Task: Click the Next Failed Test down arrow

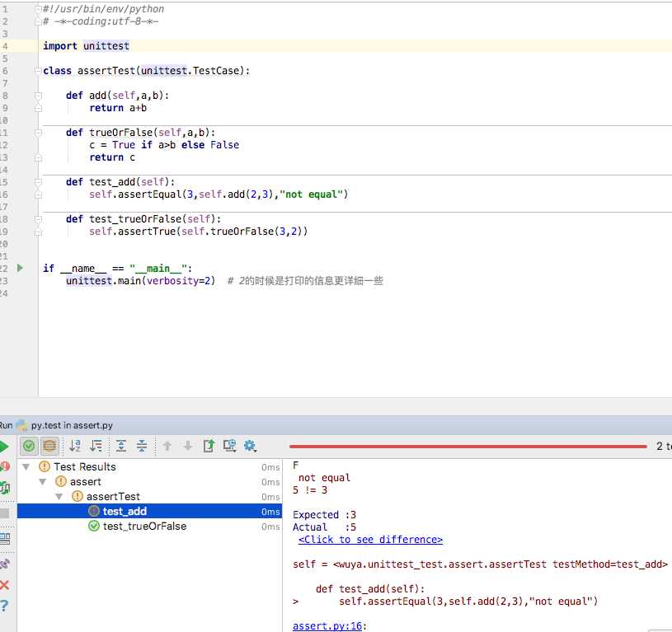Action: pyautogui.click(x=188, y=446)
